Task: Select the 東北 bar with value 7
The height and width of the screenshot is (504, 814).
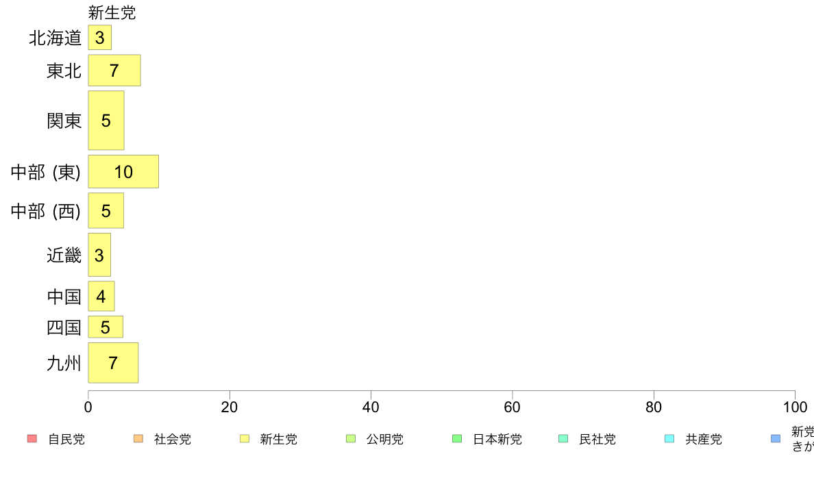Action: coord(114,70)
